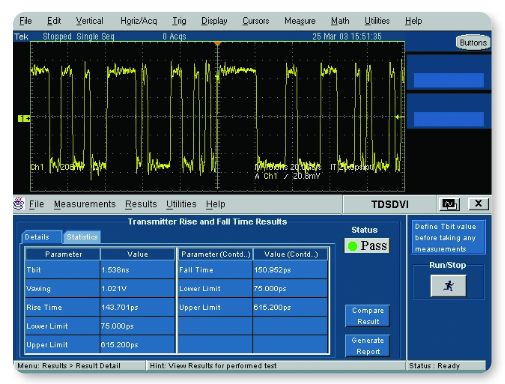Click the Buttons toggle button
Image resolution: width=505 pixels, height=384 pixels.
point(473,42)
